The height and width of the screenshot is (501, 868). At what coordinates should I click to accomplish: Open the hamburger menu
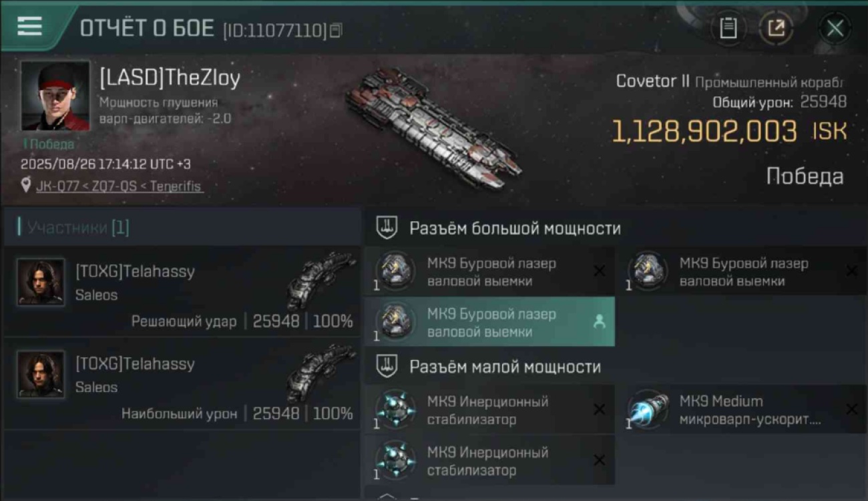pyautogui.click(x=29, y=27)
